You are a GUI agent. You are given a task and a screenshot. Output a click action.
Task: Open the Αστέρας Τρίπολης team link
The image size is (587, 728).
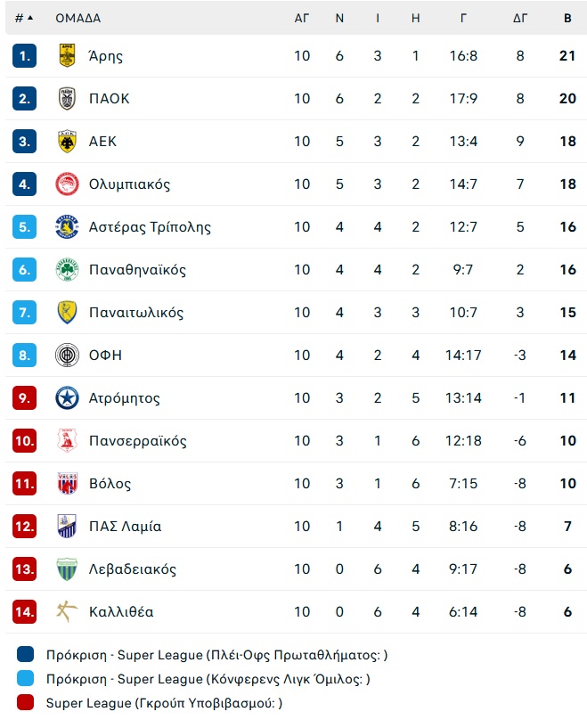pyautogui.click(x=150, y=226)
